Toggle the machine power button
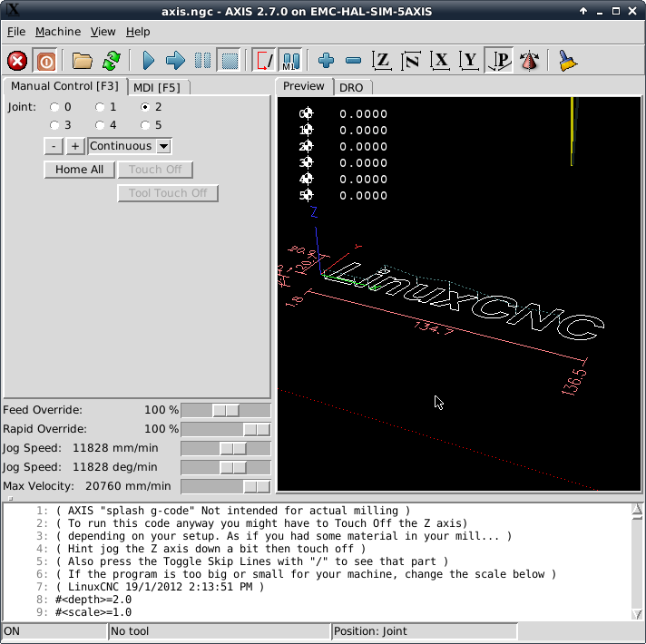Viewport: 646px width, 644px height. [45, 62]
